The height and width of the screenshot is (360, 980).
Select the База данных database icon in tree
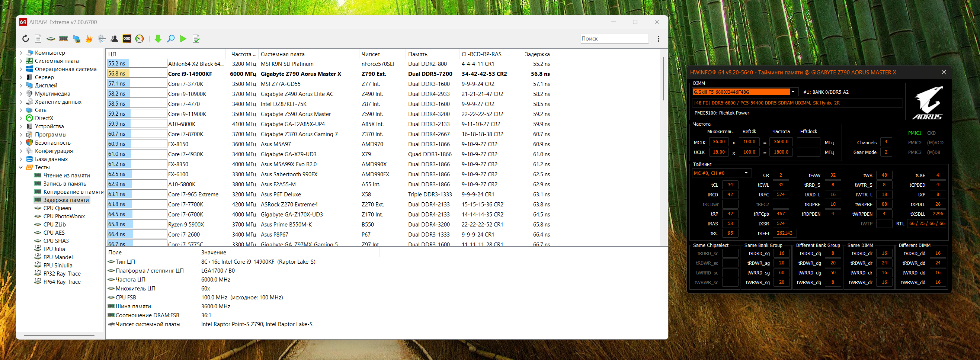pyautogui.click(x=29, y=159)
